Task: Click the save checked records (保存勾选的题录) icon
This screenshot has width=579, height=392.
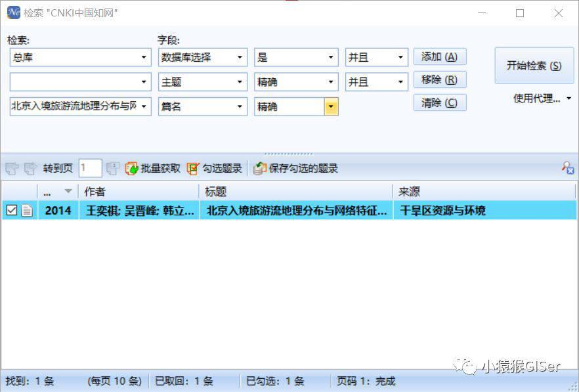Action: (x=260, y=169)
